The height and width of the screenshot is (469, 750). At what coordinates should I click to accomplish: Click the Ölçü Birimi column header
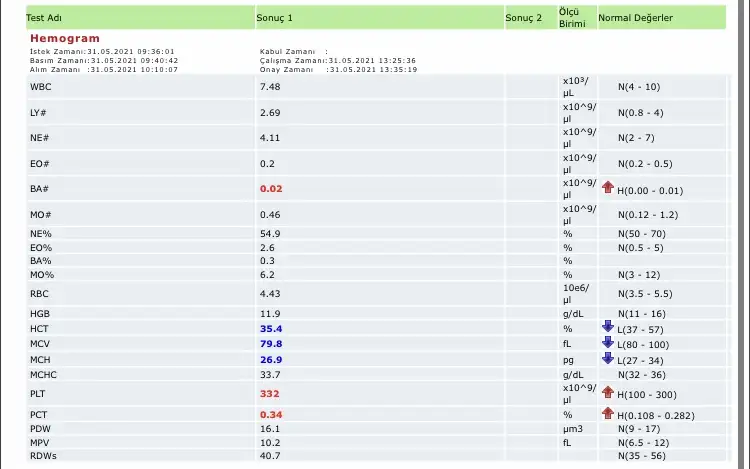coord(572,17)
